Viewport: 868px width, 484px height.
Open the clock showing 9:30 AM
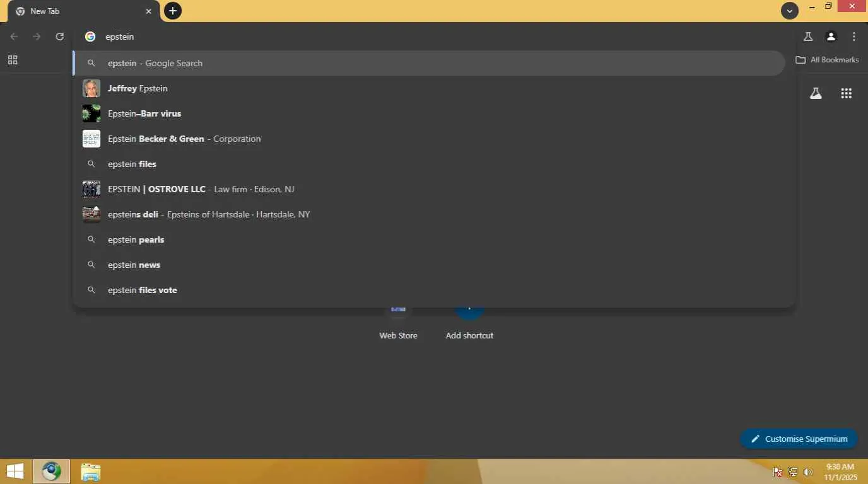[x=840, y=472]
